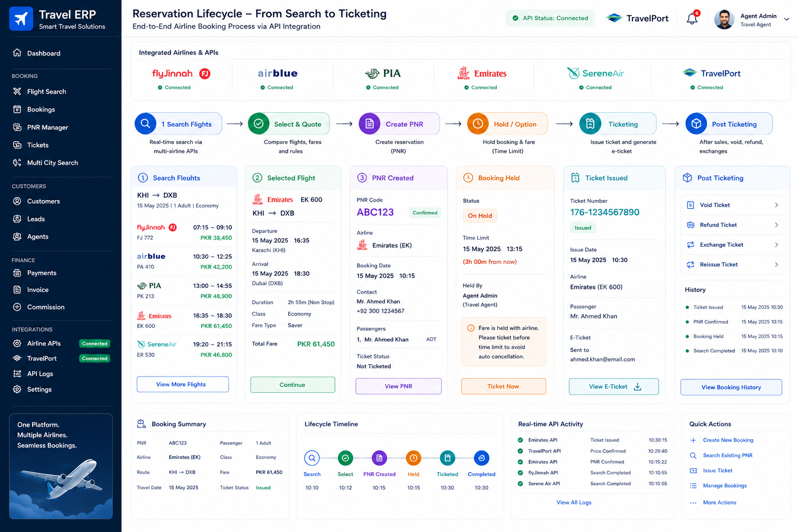
Task: Open the Agent Admin account dropdown arrow
Action: [x=787, y=19]
